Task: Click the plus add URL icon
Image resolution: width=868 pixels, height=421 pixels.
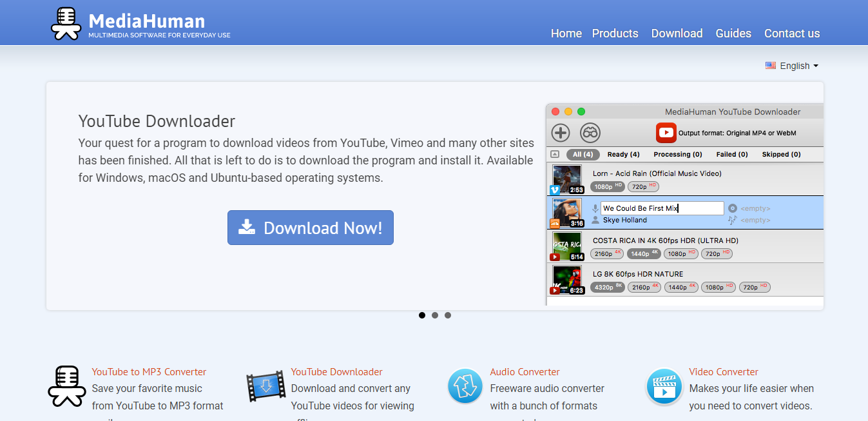Action: [561, 133]
